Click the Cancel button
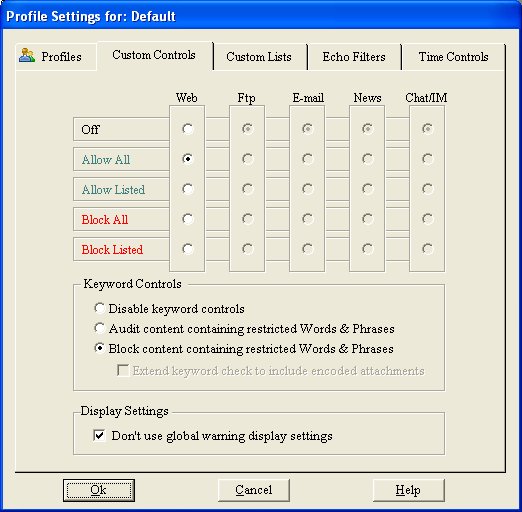Viewport: 522px width, 512px height. tap(254, 490)
